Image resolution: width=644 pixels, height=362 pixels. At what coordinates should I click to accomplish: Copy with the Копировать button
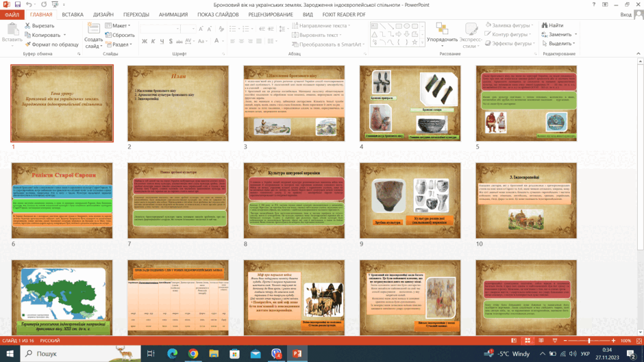[x=42, y=35]
